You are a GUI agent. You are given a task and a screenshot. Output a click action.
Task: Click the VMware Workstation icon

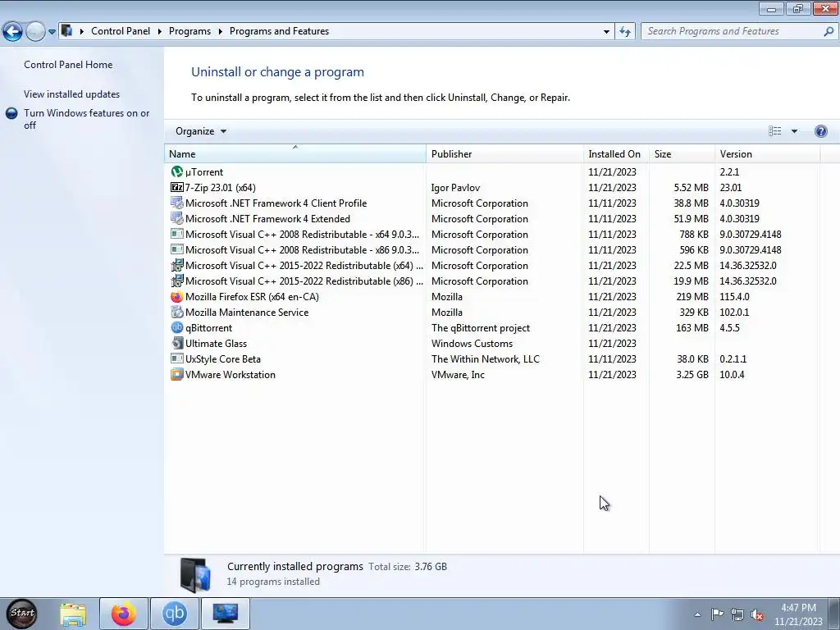[x=177, y=374]
